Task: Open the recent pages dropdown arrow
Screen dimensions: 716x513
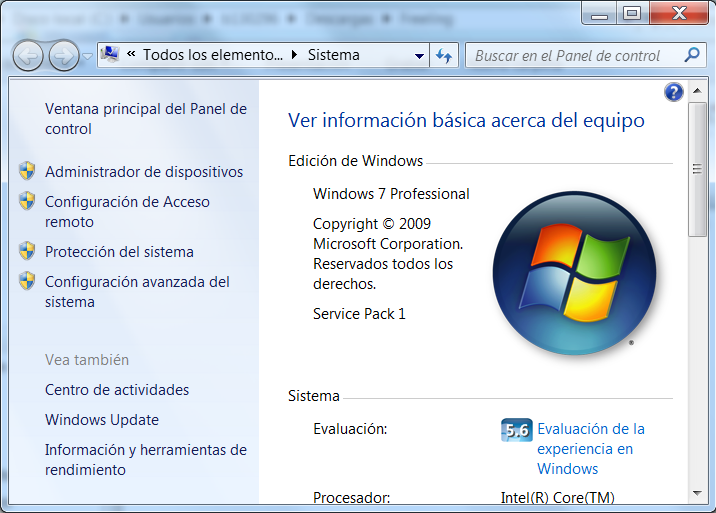Action: [88, 56]
